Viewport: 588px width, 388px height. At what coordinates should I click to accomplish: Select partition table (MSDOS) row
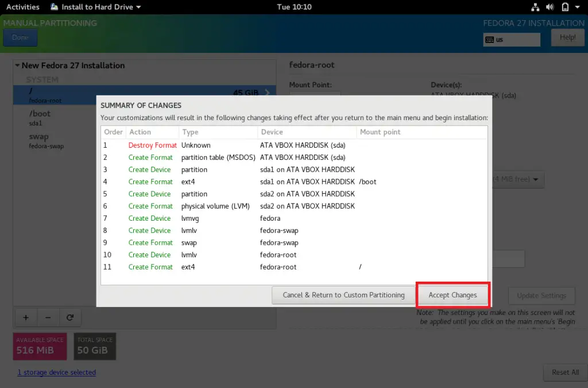tap(294, 157)
